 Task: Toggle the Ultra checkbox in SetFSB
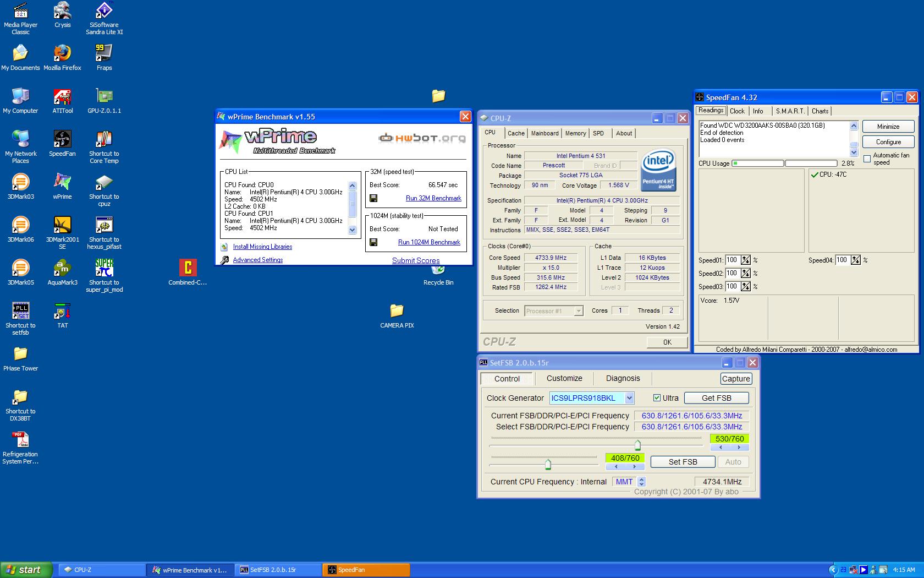click(657, 398)
